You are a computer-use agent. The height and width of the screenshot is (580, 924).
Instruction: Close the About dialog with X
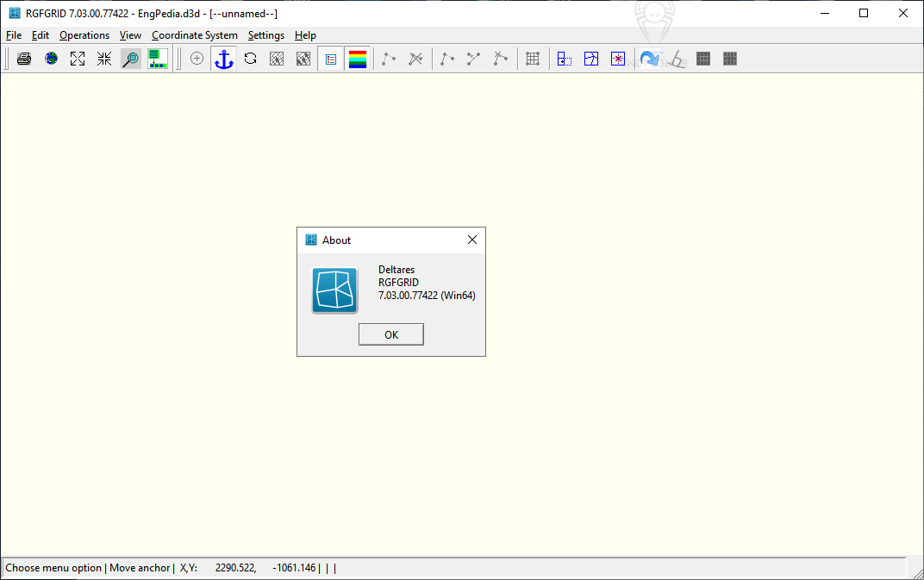[x=472, y=240]
